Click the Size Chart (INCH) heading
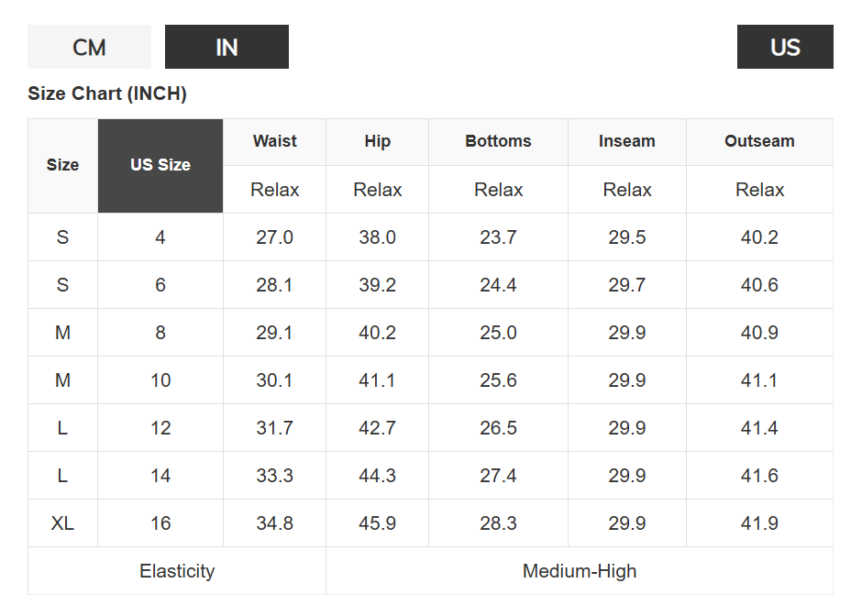 pyautogui.click(x=107, y=93)
